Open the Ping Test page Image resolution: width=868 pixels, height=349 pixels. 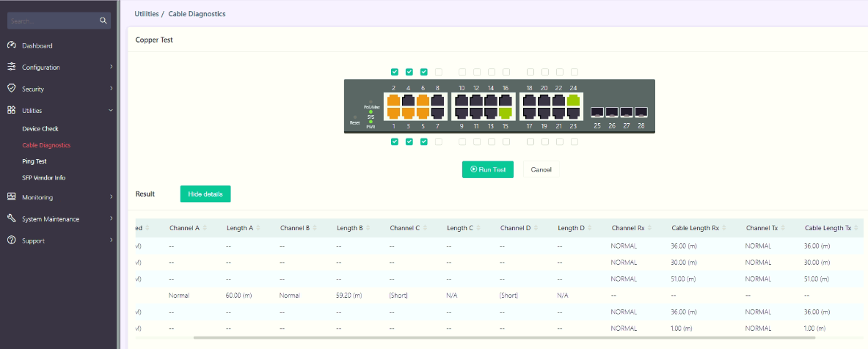[34, 161]
